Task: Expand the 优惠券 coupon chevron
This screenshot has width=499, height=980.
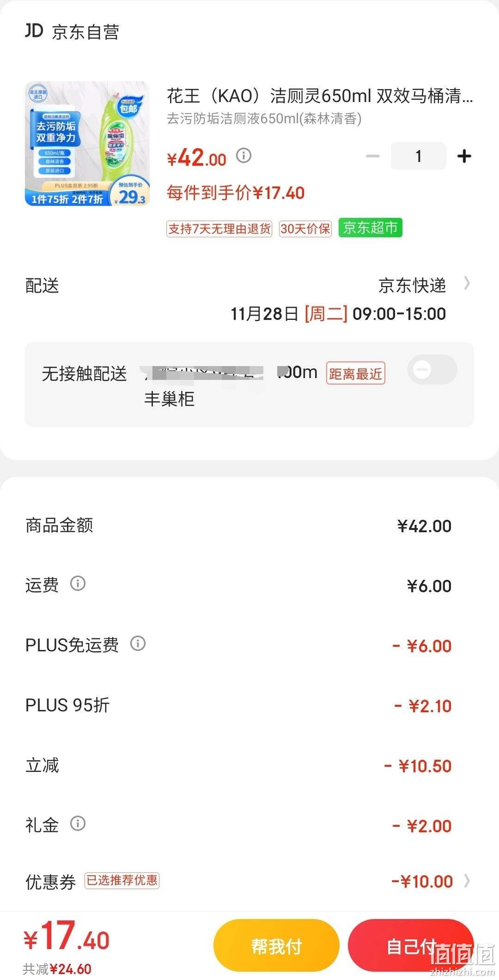Action: pos(467,881)
